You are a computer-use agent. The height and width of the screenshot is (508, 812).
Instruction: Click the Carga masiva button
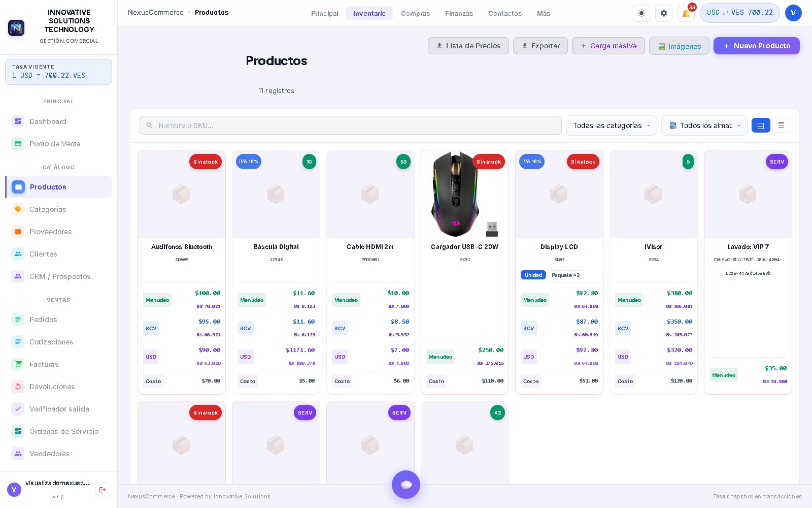pyautogui.click(x=608, y=46)
